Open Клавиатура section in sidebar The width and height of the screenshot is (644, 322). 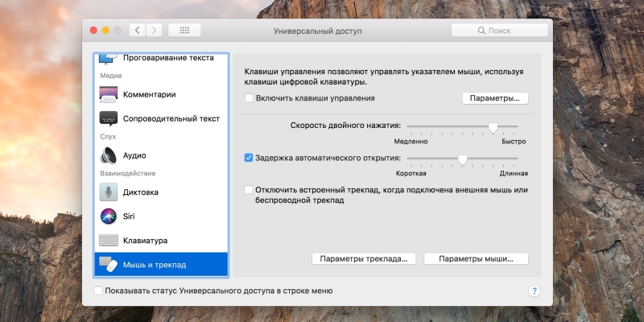click(161, 241)
